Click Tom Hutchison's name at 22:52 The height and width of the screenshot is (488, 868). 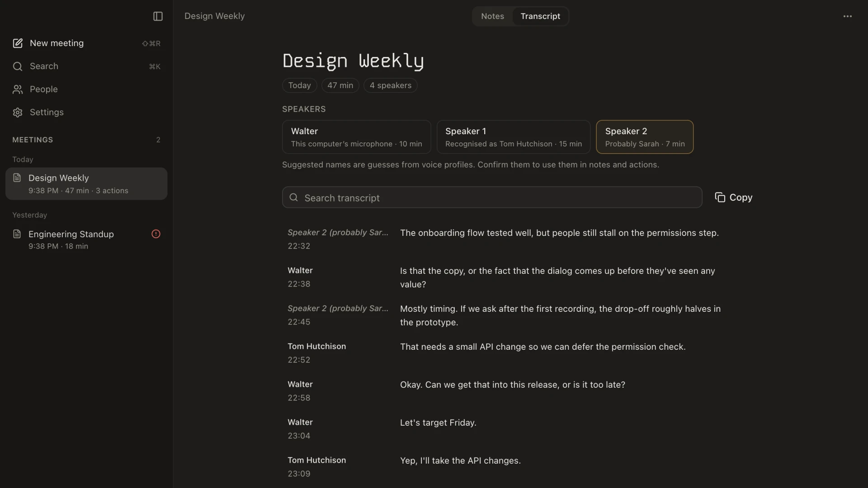click(x=316, y=347)
